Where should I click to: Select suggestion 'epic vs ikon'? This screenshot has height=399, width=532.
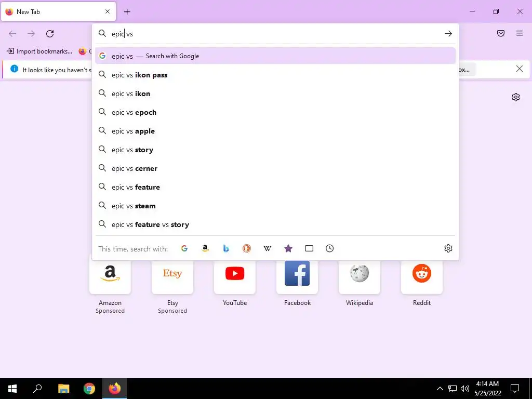275,94
